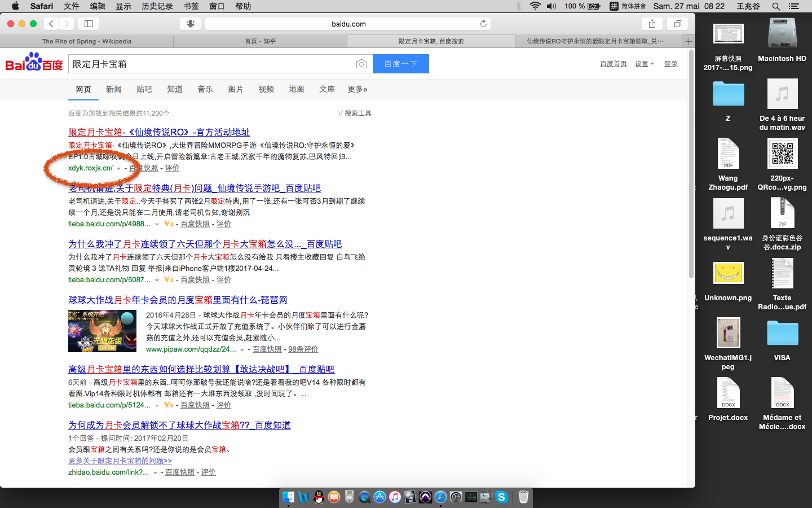This screenshot has width=812, height=508.
Task: Open Spotlight search in the menu bar
Action: pyautogui.click(x=776, y=6)
